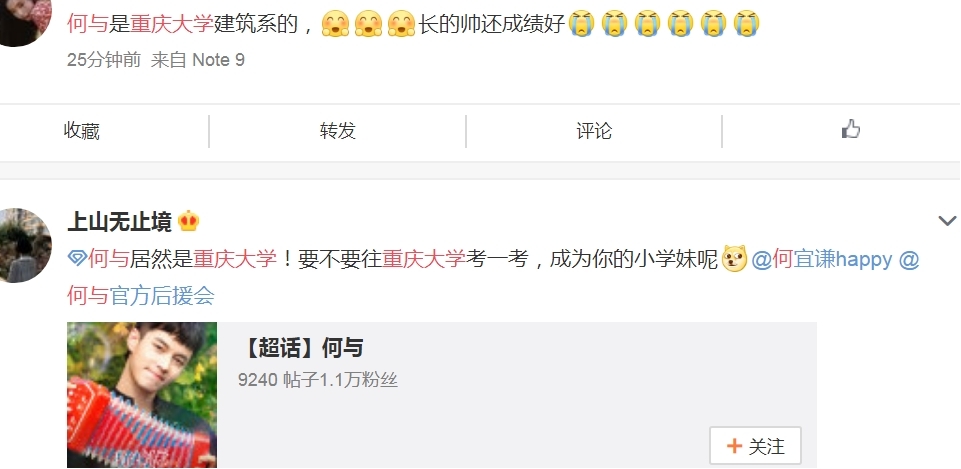Click the crown badge beside 上山无止境
The width and height of the screenshot is (961, 469).
coord(188,221)
